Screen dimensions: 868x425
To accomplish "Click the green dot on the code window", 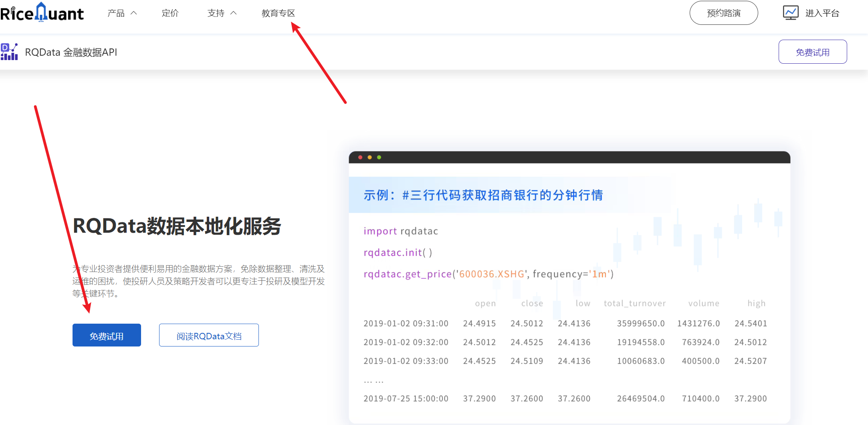I will pyautogui.click(x=379, y=157).
